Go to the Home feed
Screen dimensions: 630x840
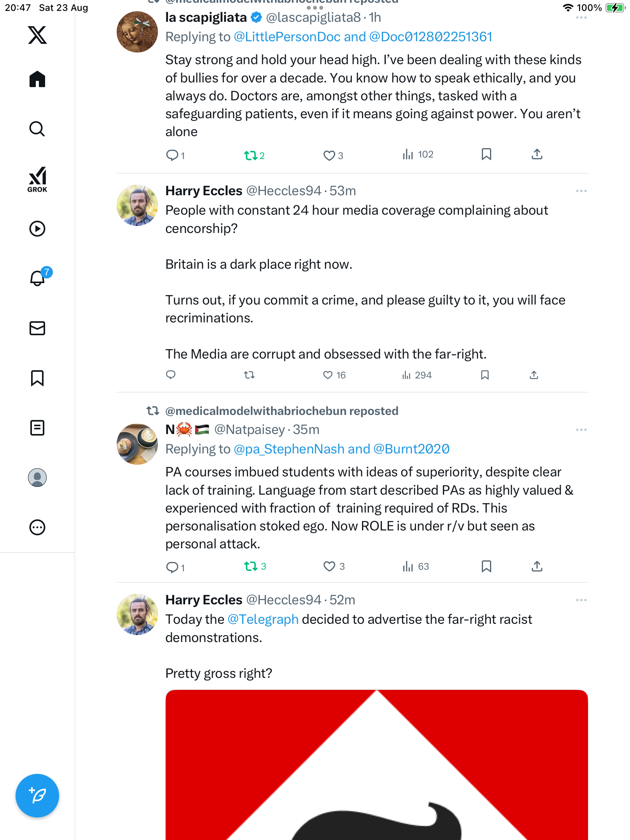37,79
